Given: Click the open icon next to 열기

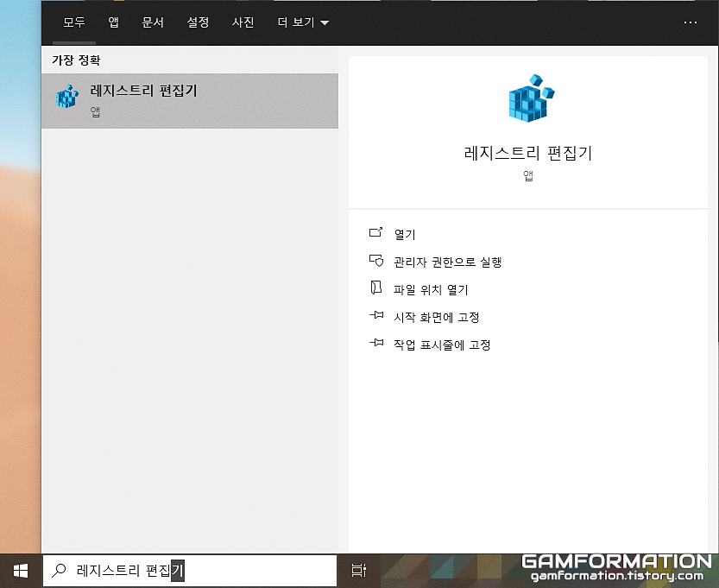Looking at the screenshot, I should tap(376, 232).
